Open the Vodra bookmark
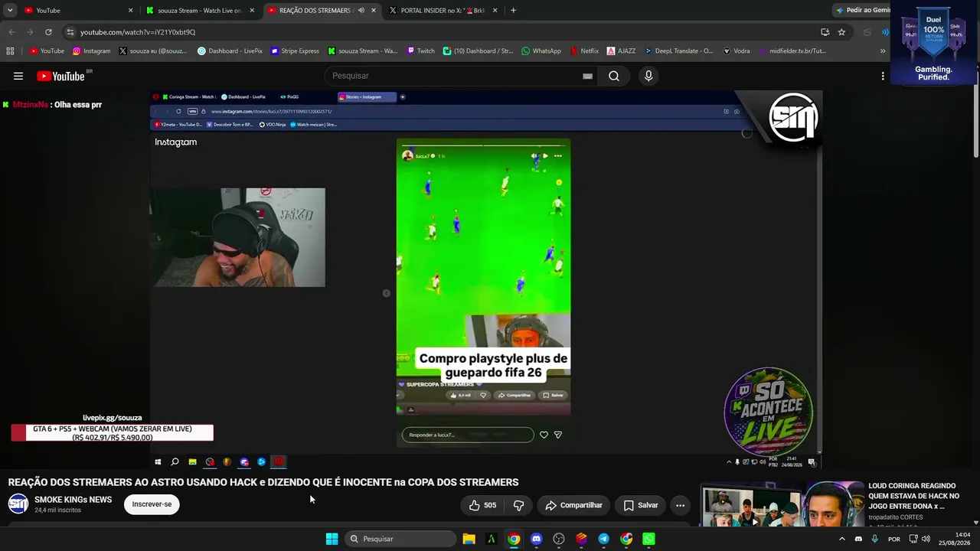The image size is (980, 551). pyautogui.click(x=735, y=51)
